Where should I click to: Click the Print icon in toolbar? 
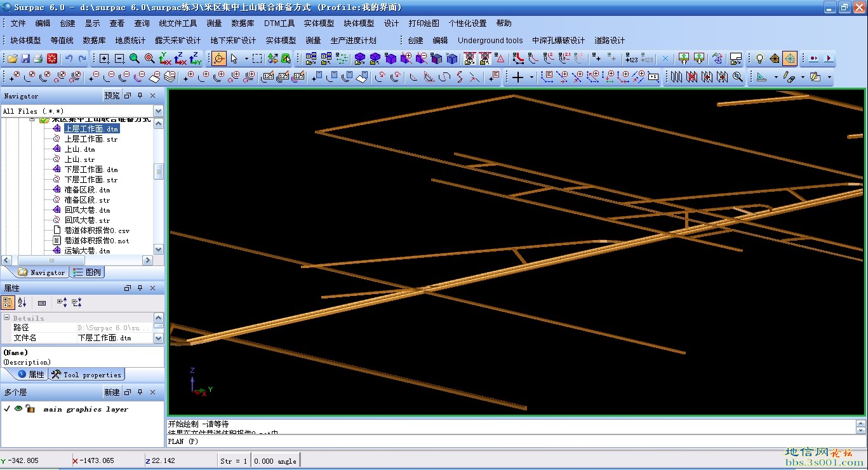coord(38,58)
